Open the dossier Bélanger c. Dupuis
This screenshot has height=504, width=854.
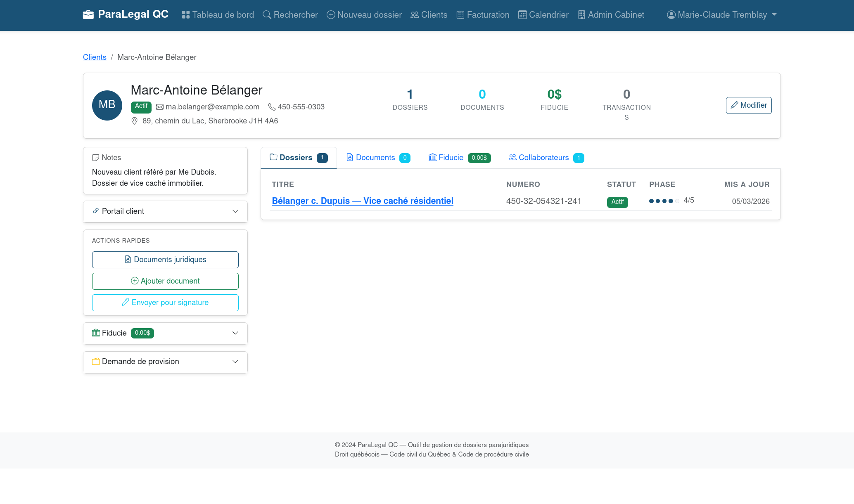tap(363, 201)
